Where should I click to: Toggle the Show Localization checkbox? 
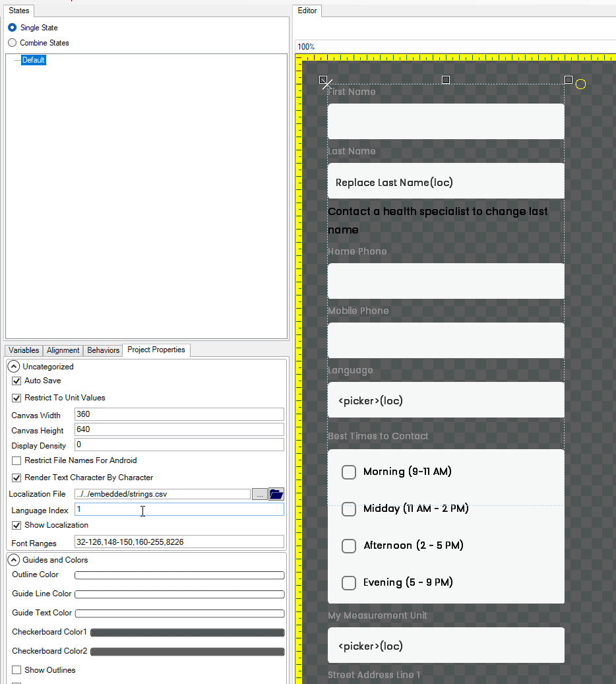(x=16, y=525)
